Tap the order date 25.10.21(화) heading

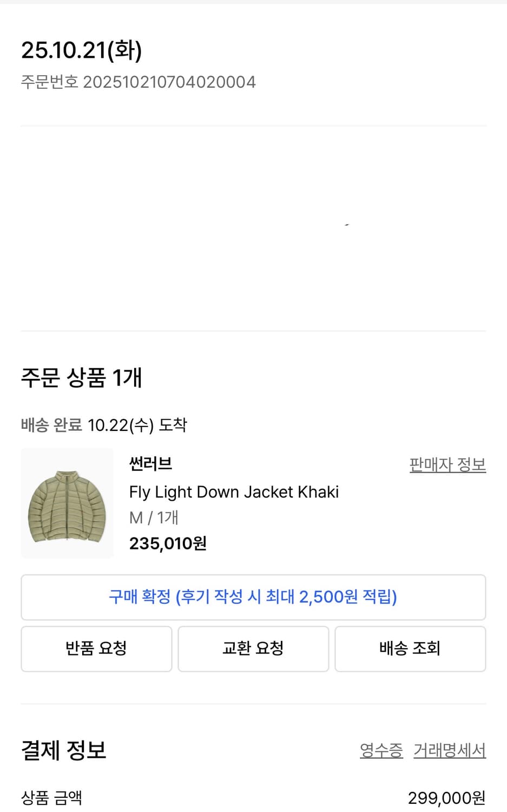point(82,50)
